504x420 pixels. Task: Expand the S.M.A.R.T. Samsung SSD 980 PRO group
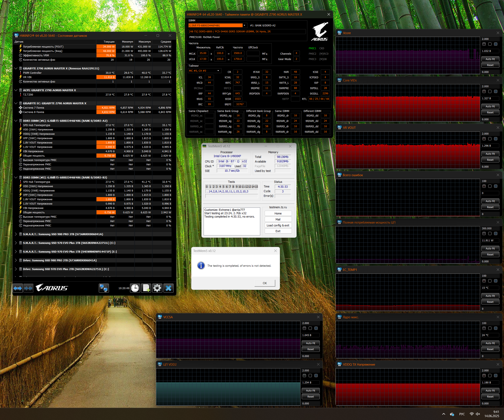[x=16, y=234]
